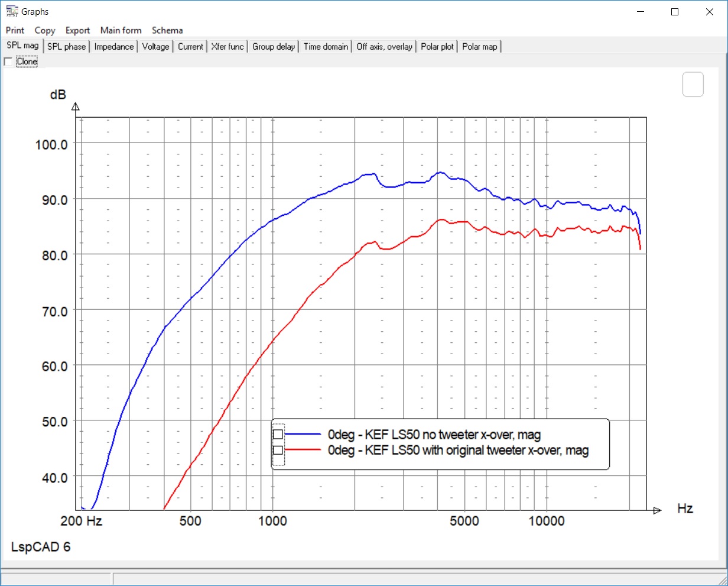The width and height of the screenshot is (728, 586).
Task: Click the 50.0 dB axis label
Action: [54, 422]
